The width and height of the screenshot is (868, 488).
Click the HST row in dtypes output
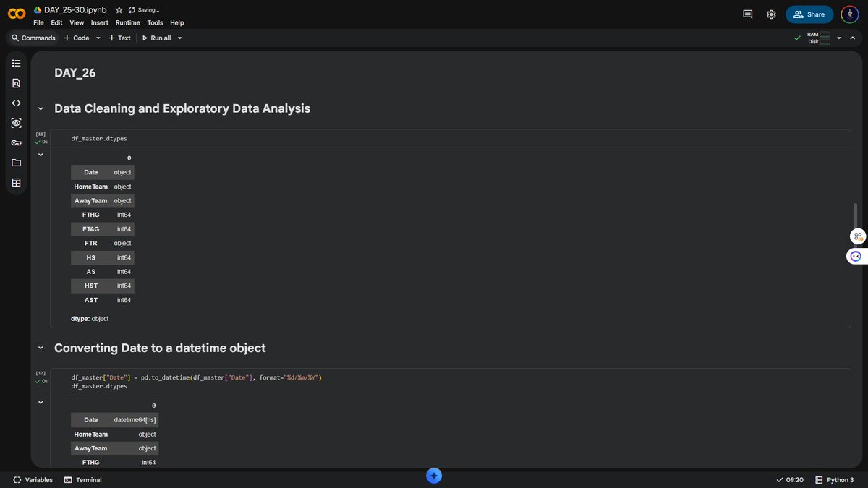click(102, 286)
